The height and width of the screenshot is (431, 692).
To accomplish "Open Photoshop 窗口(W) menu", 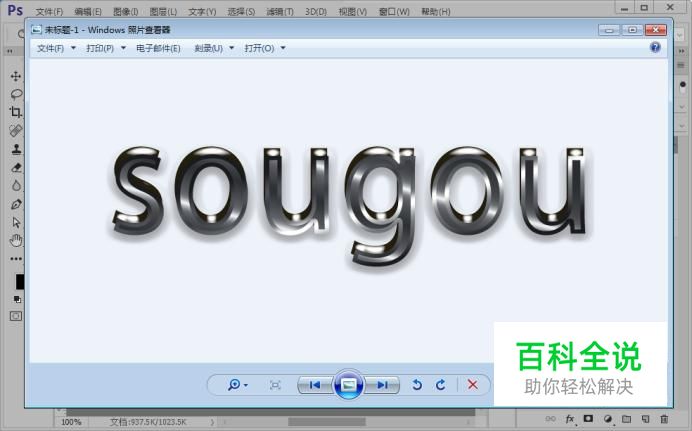I will 394,12.
